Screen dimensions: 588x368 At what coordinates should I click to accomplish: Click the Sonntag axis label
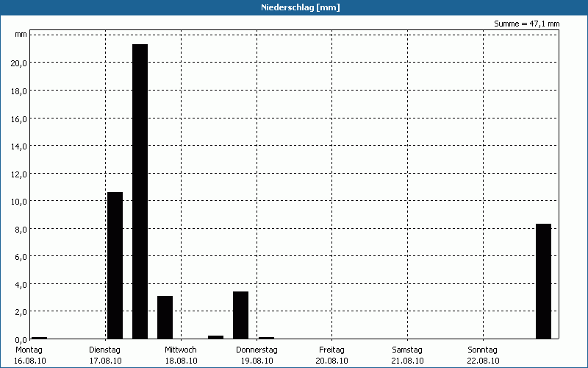[x=483, y=350]
